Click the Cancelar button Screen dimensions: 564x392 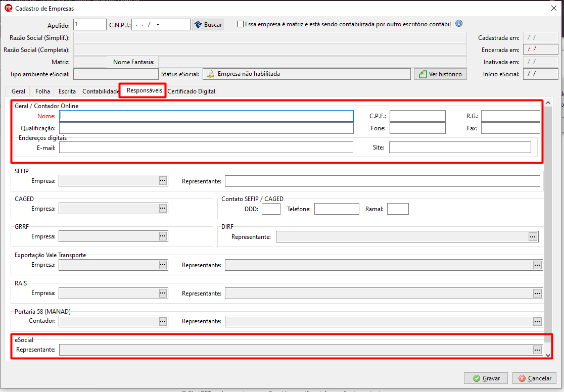(x=535, y=378)
